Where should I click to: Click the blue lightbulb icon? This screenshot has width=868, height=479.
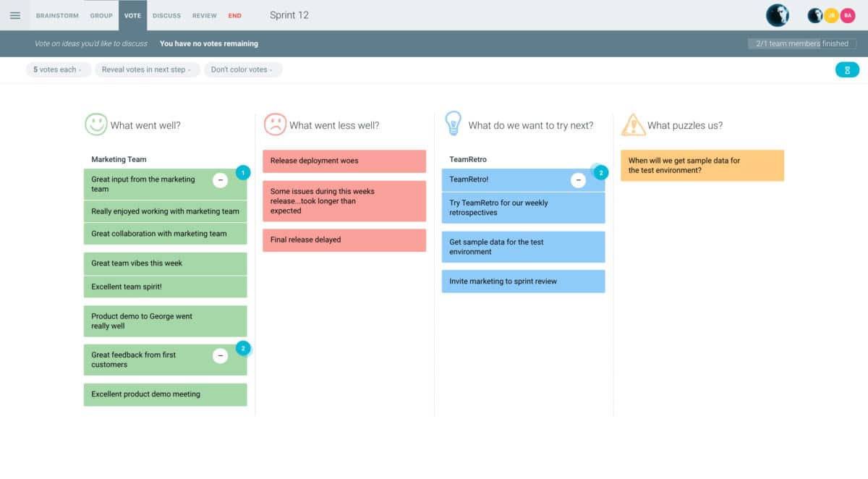coord(453,124)
